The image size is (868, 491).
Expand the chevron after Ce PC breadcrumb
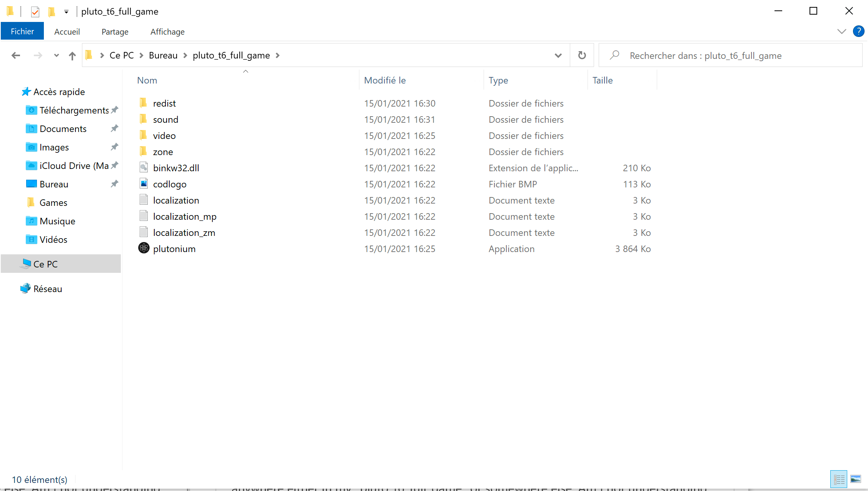141,55
